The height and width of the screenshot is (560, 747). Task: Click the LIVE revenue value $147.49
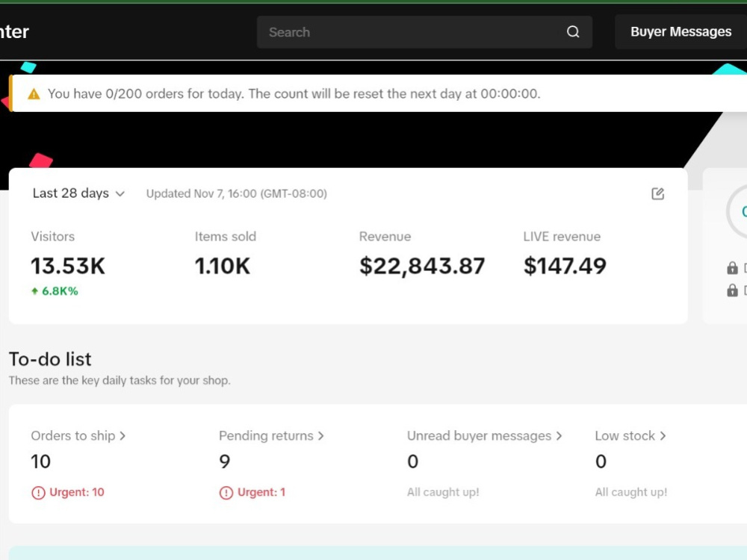(565, 266)
